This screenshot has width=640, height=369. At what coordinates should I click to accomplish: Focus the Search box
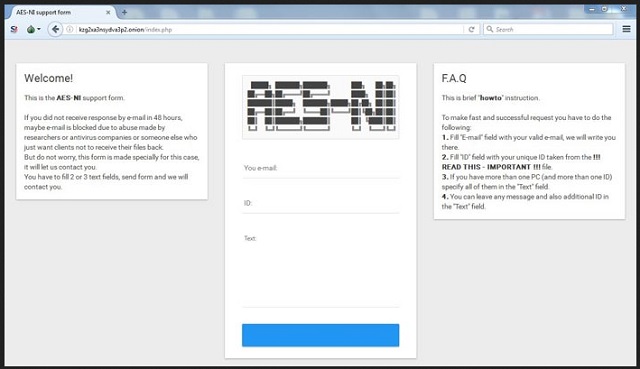(x=548, y=29)
